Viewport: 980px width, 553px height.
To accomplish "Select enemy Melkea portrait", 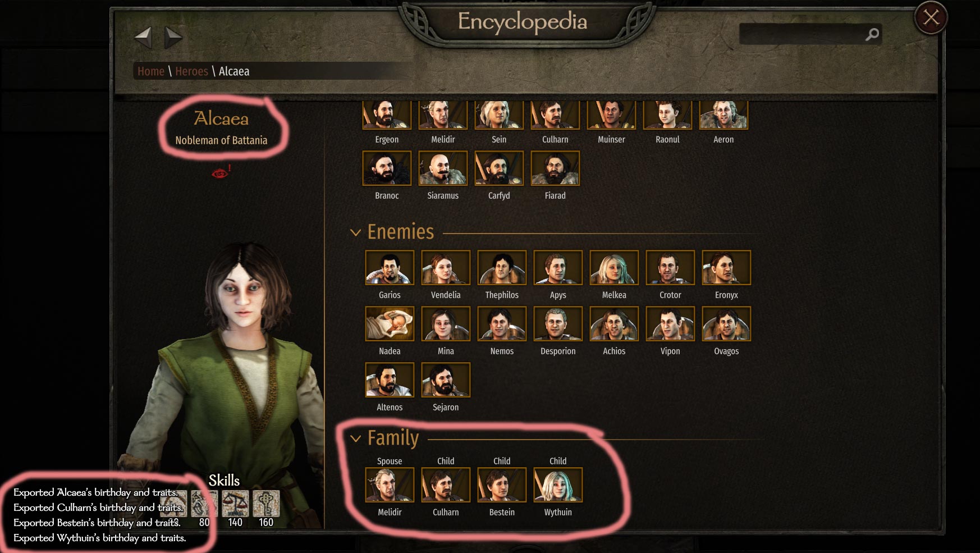I will coord(614,268).
